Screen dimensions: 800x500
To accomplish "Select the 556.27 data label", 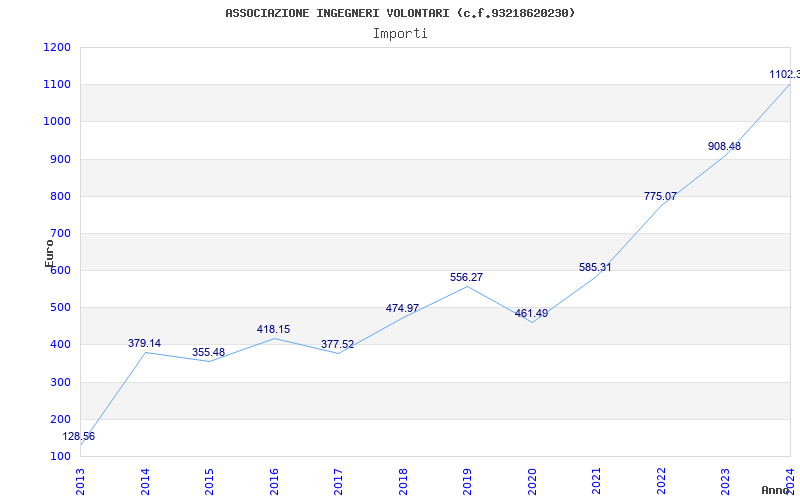I will pyautogui.click(x=466, y=278).
